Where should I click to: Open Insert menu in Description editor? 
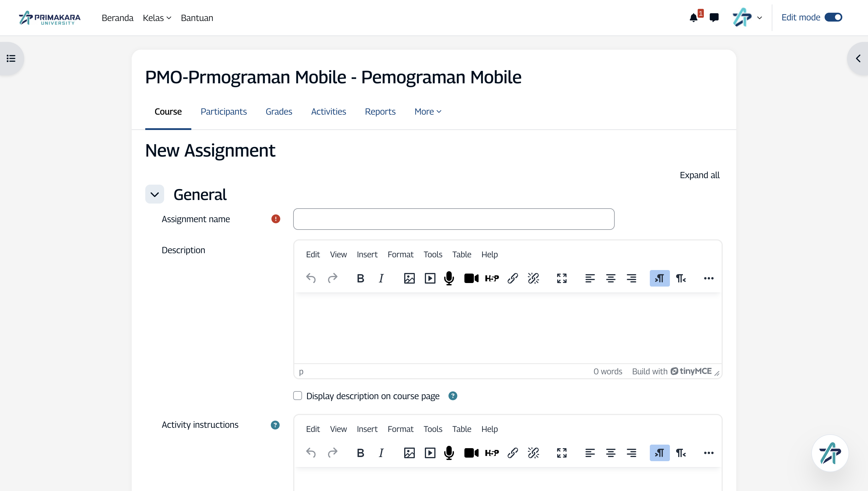click(x=367, y=255)
